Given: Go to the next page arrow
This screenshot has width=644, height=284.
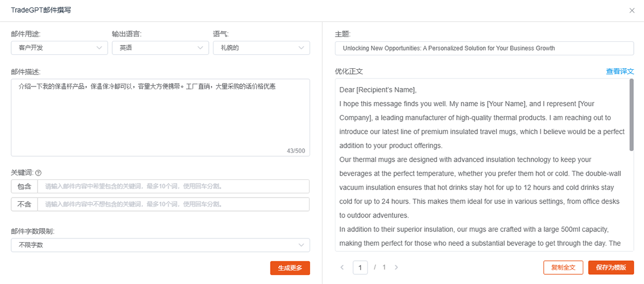Looking at the screenshot, I should point(396,267).
